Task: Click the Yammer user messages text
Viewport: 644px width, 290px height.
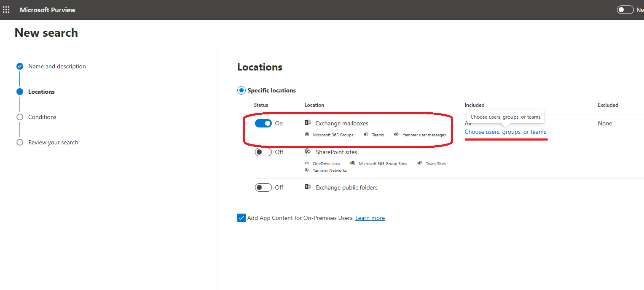Action: tap(424, 135)
